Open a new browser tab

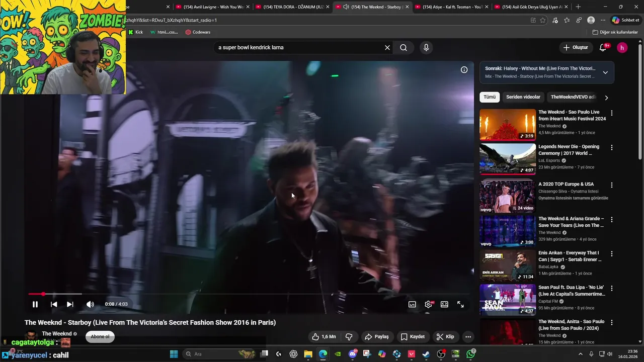(x=578, y=7)
